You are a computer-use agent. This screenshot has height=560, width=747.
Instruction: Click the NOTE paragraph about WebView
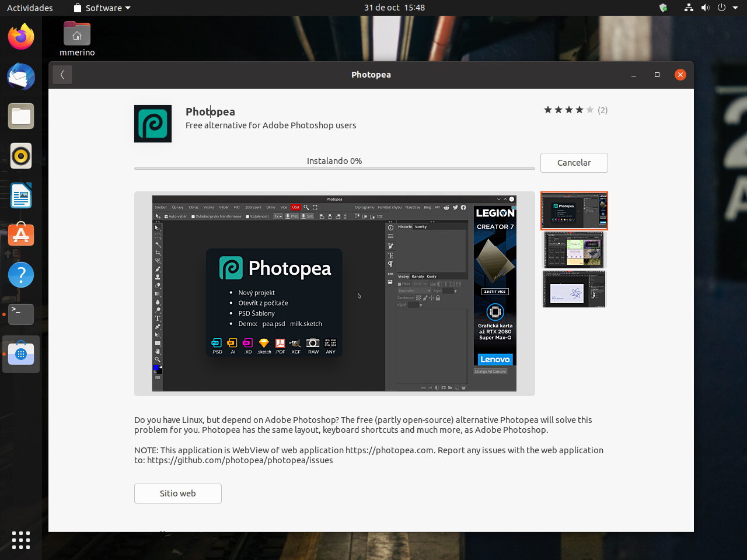[369, 455]
